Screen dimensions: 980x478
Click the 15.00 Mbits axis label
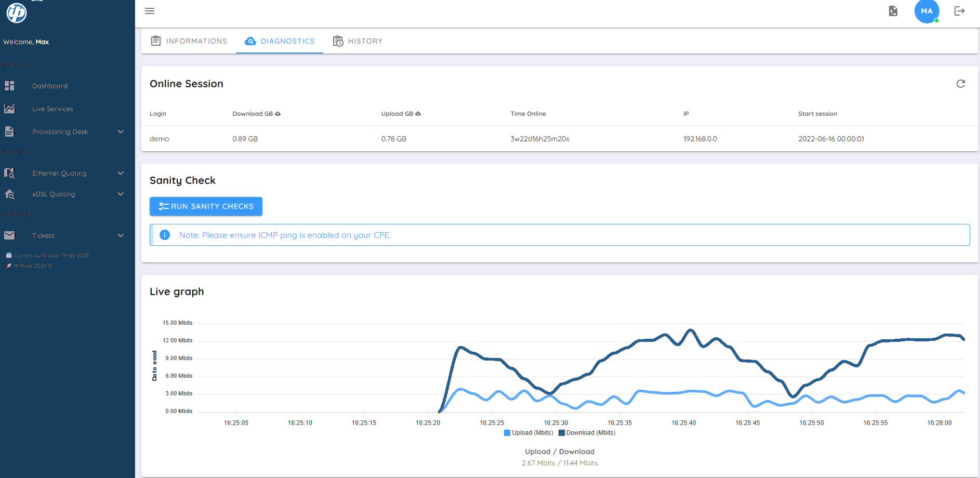(x=177, y=323)
